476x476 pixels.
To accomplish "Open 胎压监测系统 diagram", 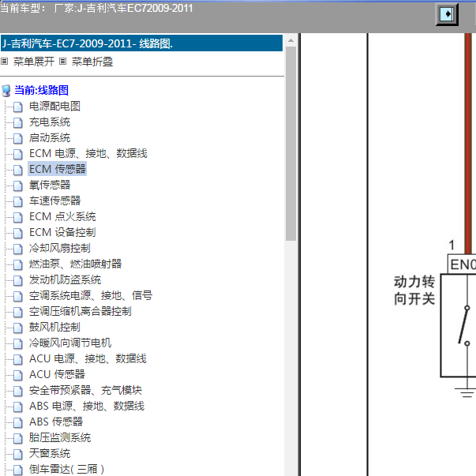I will coord(60,438).
